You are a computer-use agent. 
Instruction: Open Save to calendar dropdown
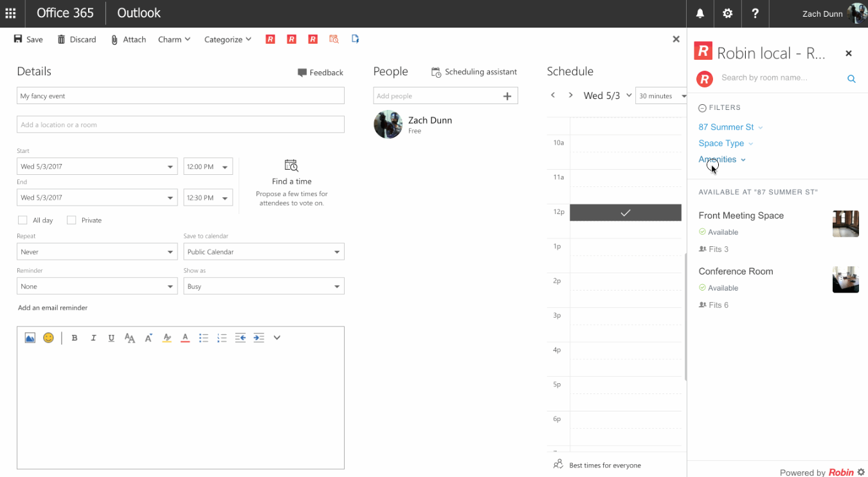[x=264, y=251]
